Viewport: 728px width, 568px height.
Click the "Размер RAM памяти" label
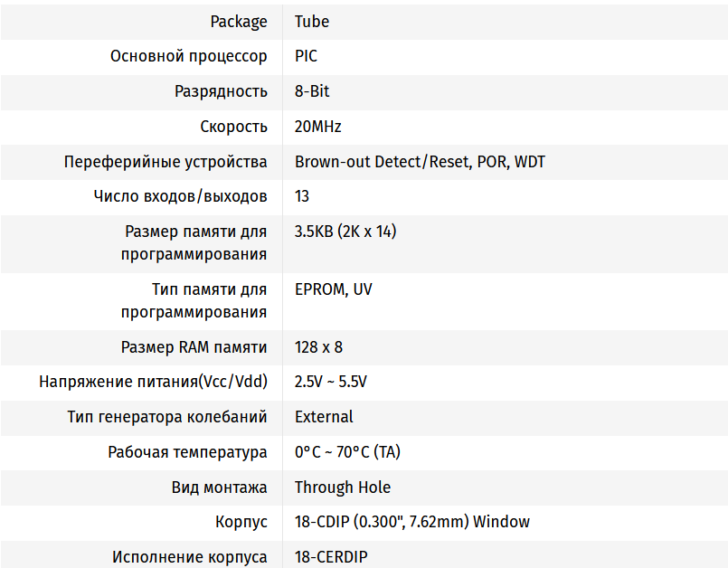tap(194, 347)
